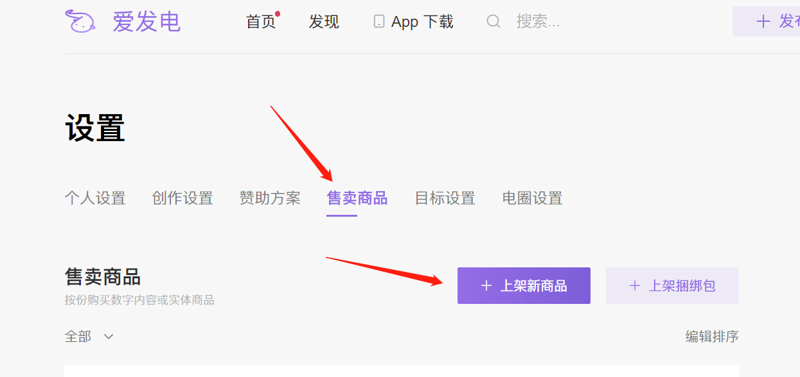This screenshot has width=800, height=377.
Task: Click the search magnifier icon
Action: (493, 21)
